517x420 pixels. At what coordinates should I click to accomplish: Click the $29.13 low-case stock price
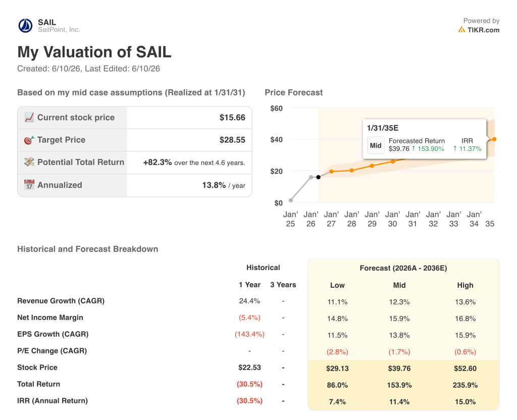tap(337, 368)
